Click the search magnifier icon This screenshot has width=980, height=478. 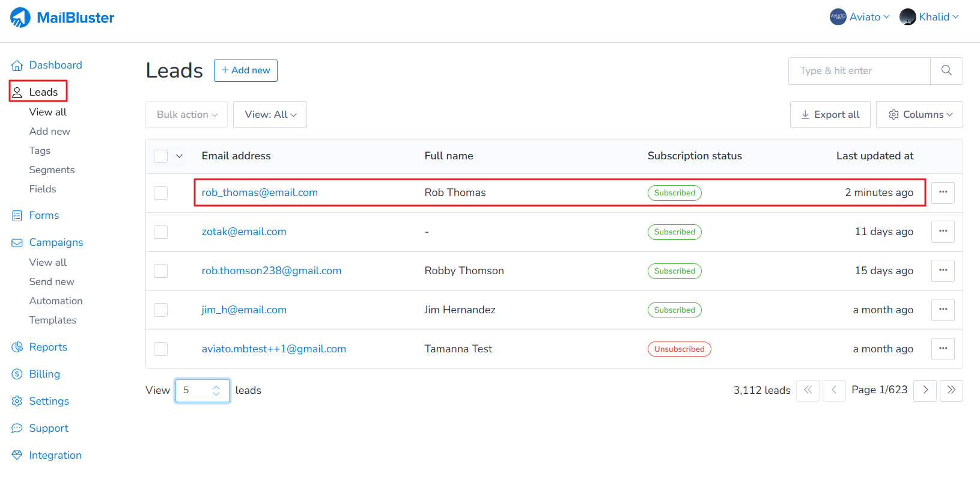click(x=946, y=71)
